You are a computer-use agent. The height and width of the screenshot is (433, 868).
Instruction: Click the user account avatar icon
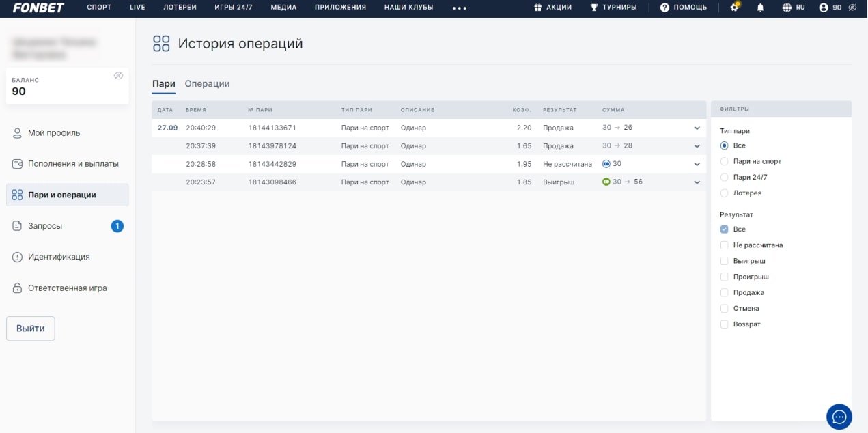(823, 8)
